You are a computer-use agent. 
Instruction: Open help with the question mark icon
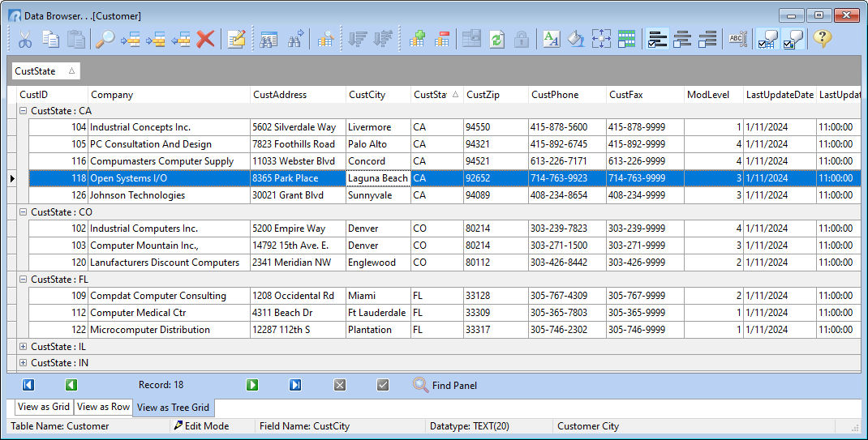823,39
